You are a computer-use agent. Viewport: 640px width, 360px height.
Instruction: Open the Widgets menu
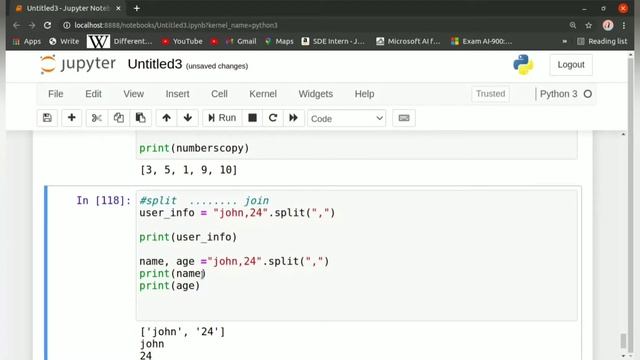coord(316,94)
